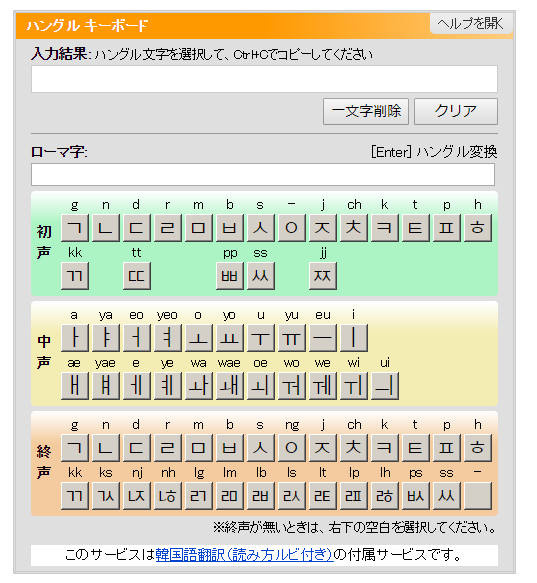Choose the vowel ㅘ (wa) key
Viewport: 537px width, 583px height.
pos(199,386)
